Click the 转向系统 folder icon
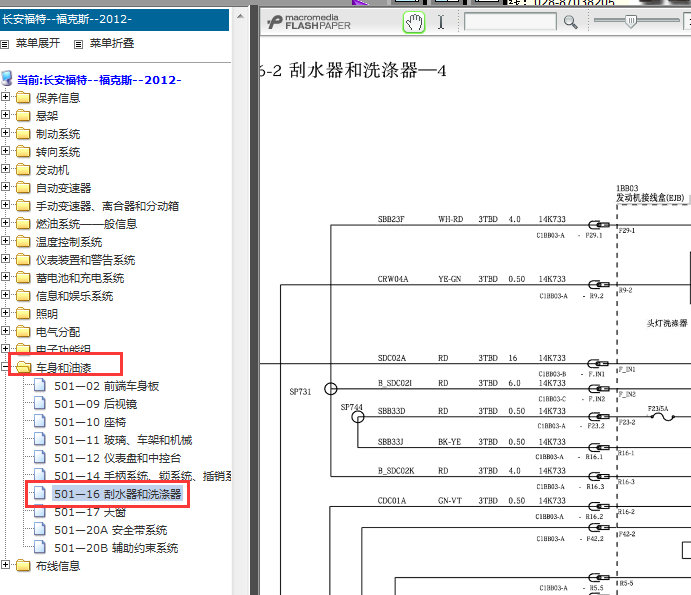The height and width of the screenshot is (595, 691). 23,152
